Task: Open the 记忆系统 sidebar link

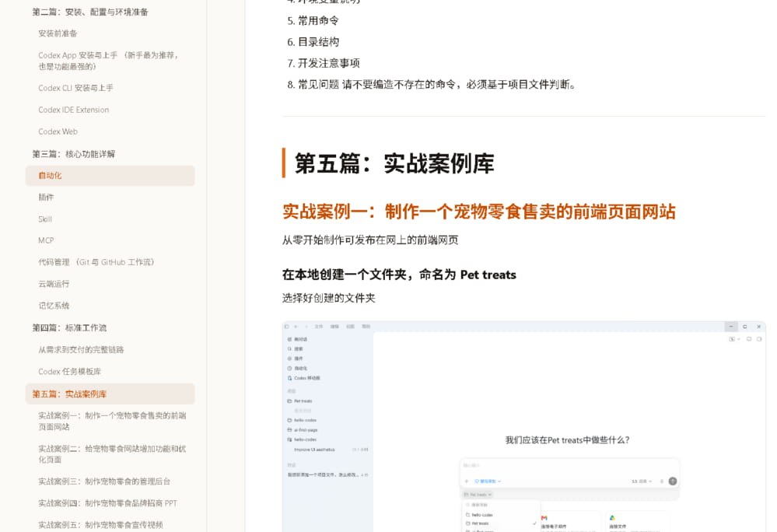Action: point(54,306)
